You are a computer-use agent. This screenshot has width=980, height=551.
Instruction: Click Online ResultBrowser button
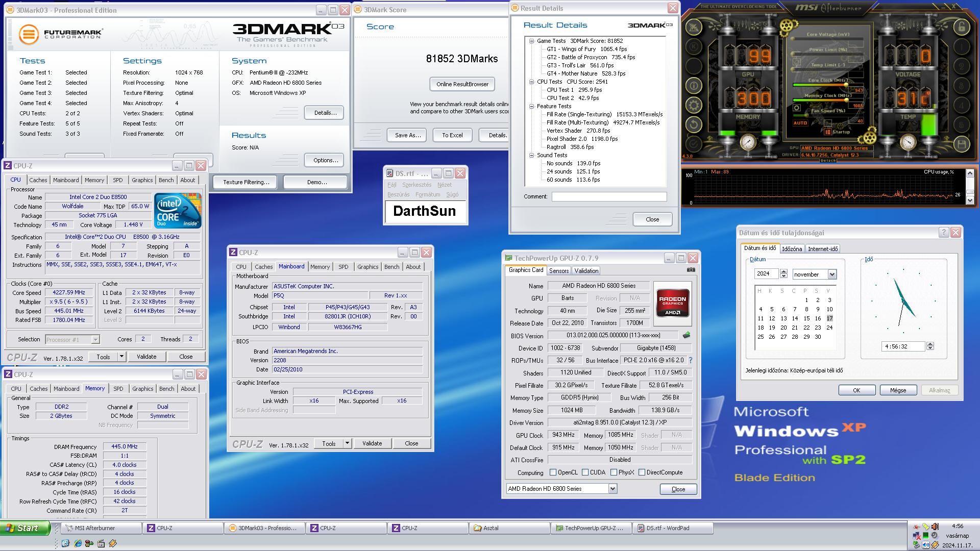pyautogui.click(x=462, y=84)
